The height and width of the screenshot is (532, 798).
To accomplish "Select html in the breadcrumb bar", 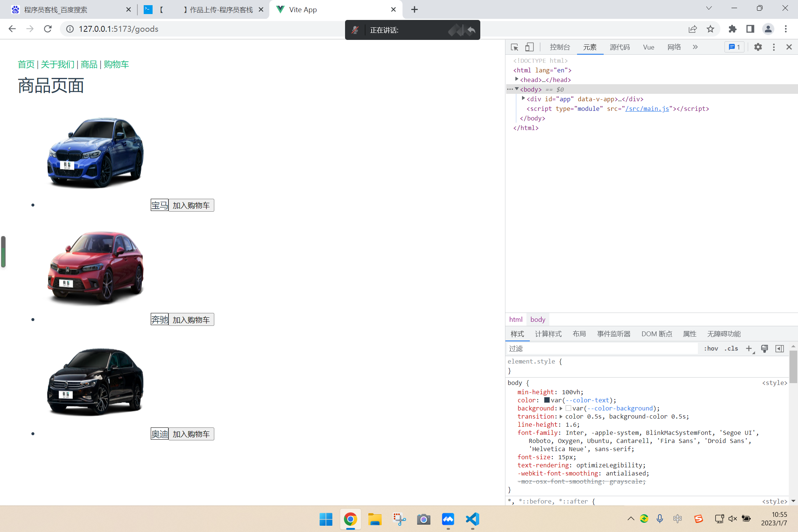I will (x=516, y=320).
